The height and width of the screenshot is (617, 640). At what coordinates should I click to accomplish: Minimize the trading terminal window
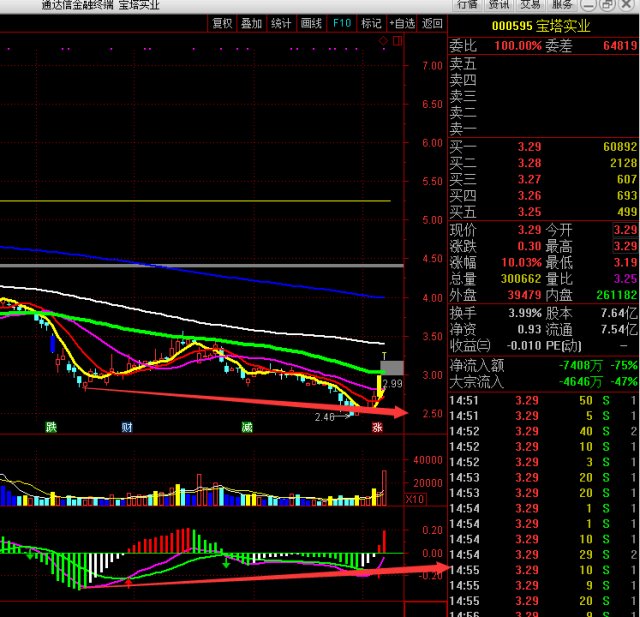coord(589,4)
